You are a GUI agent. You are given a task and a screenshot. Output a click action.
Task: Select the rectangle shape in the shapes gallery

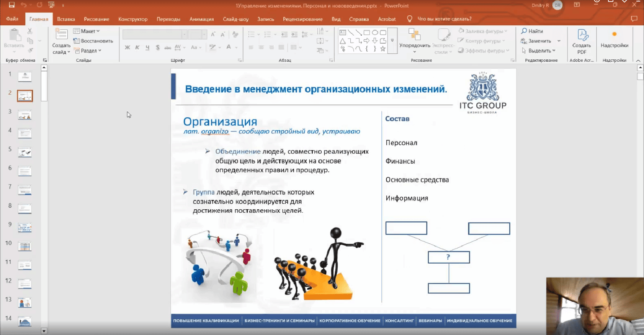click(366, 33)
